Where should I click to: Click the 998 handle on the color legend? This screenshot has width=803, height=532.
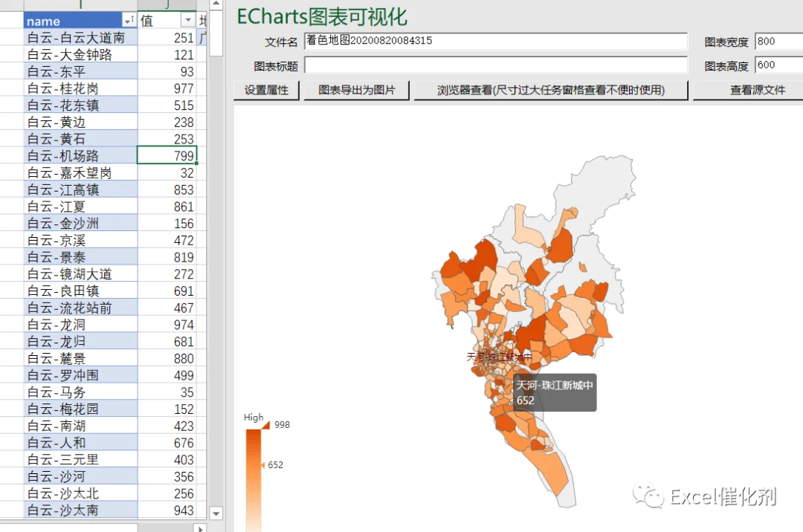pos(265,424)
